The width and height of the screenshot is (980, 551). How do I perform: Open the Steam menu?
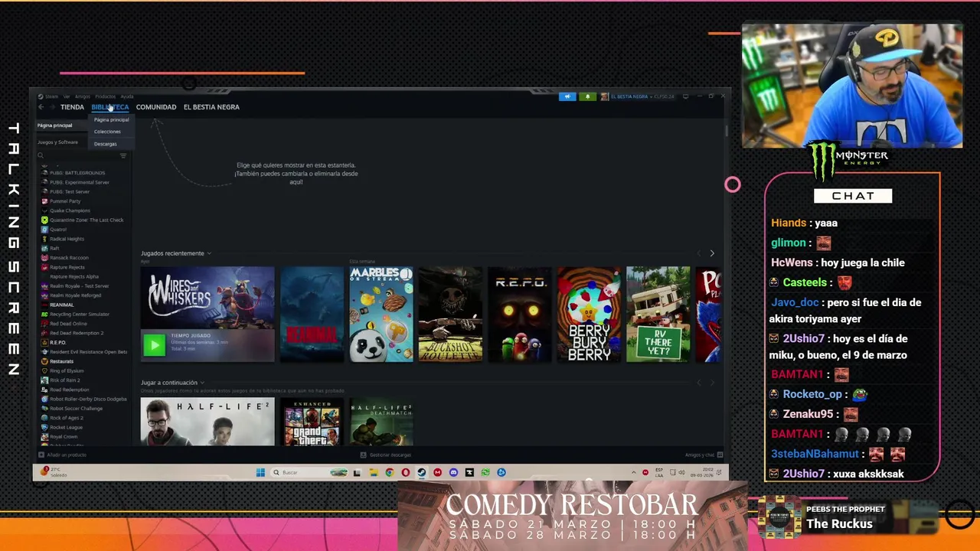(x=51, y=96)
